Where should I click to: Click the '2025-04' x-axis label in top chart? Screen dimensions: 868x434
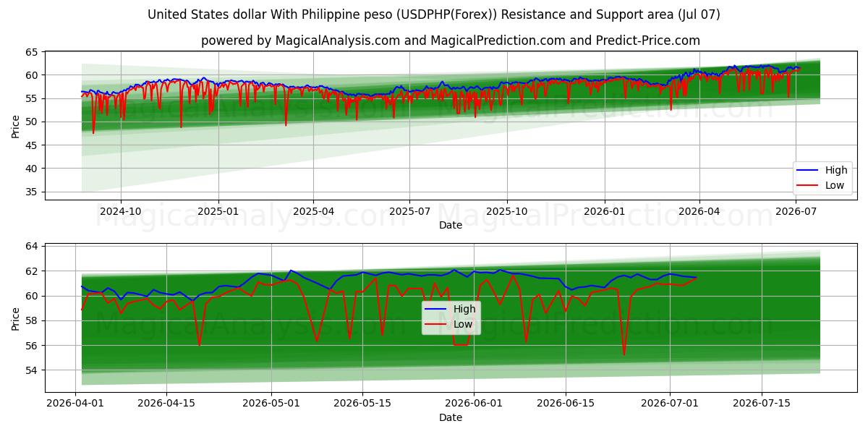click(313, 211)
